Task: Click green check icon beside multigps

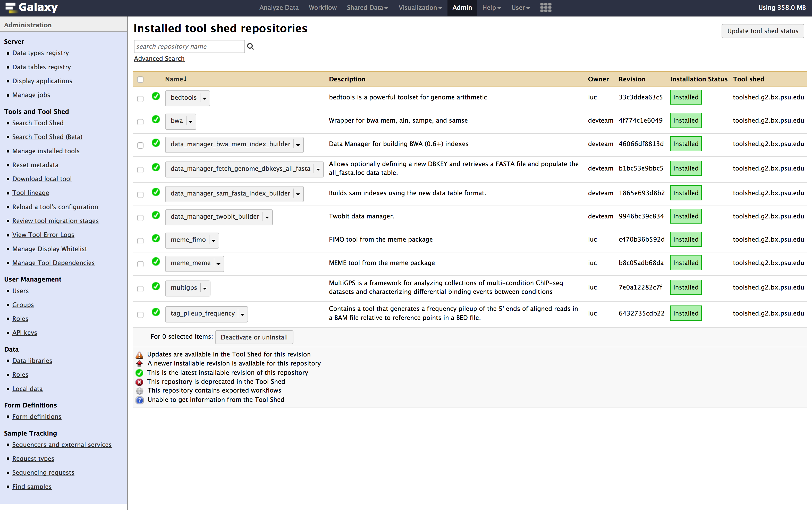Action: point(156,286)
